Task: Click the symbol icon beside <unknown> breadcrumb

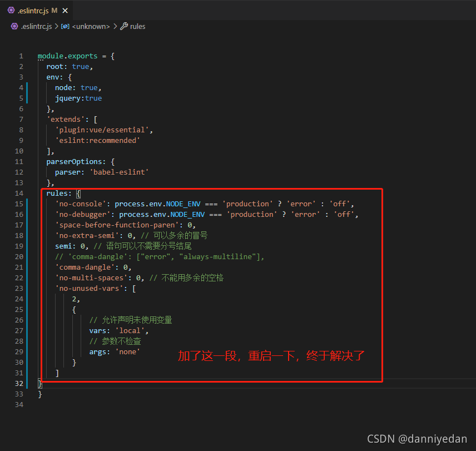Action: (x=65, y=26)
